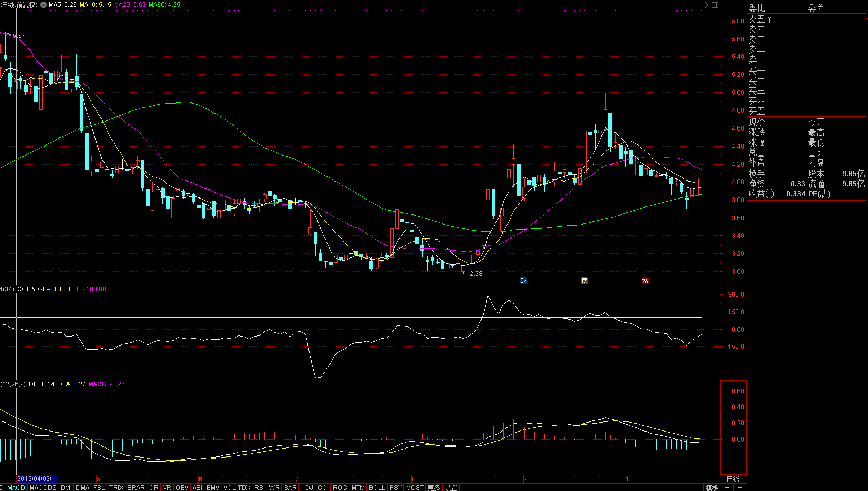Click the 2019/04/09 date marker on timeline

coord(37,479)
